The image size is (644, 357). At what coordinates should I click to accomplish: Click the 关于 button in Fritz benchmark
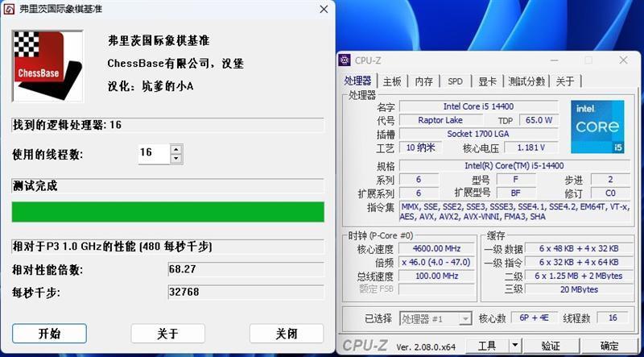click(167, 334)
